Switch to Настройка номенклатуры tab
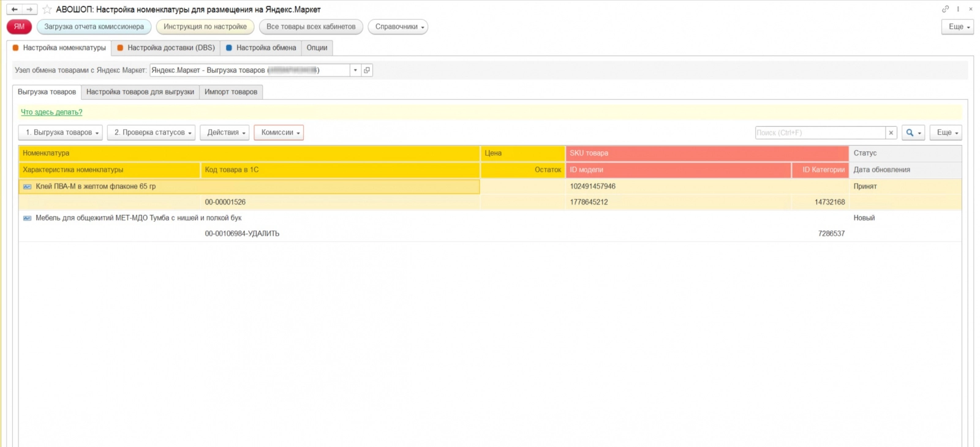This screenshot has width=980, height=447. pos(59,48)
